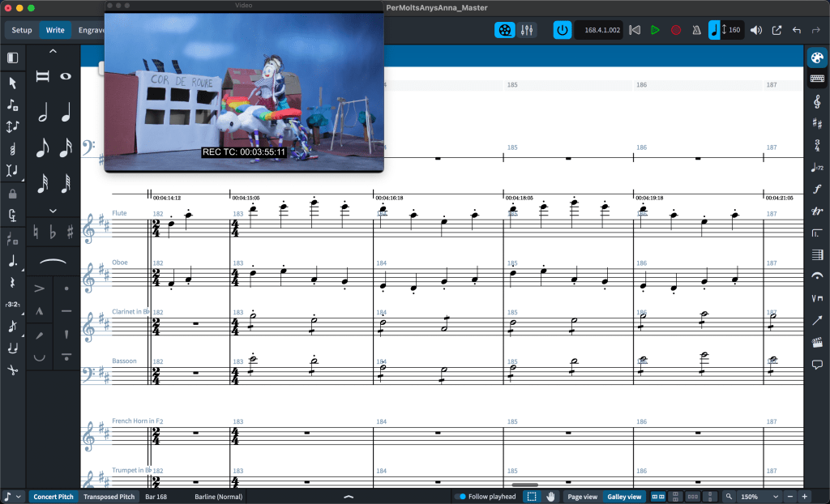The image size is (830, 504).
Task: Select the scissors tool in the left toolbox
Action: [x=12, y=370]
